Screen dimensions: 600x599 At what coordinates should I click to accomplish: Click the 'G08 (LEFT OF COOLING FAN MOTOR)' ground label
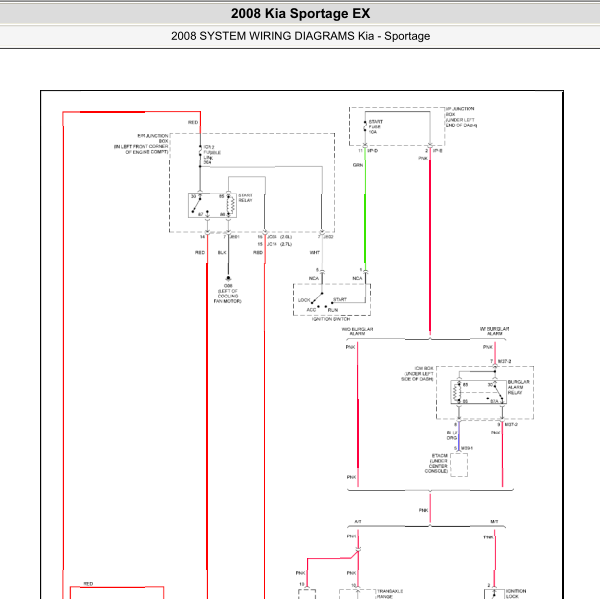(228, 294)
